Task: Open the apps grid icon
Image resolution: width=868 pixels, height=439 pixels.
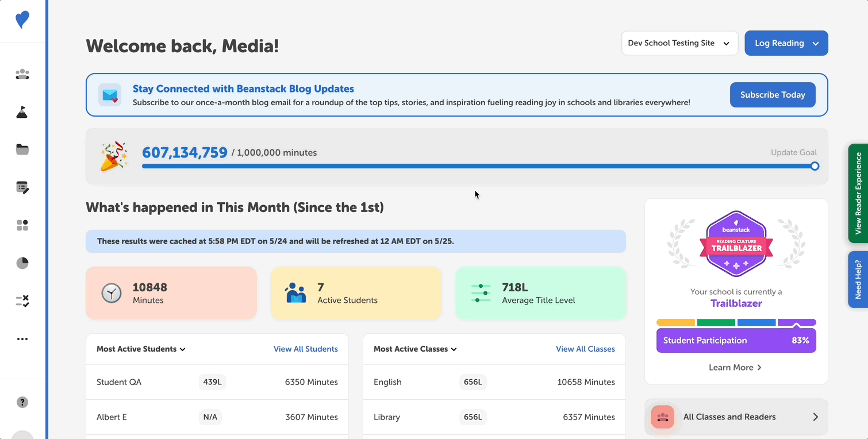Action: point(22,225)
